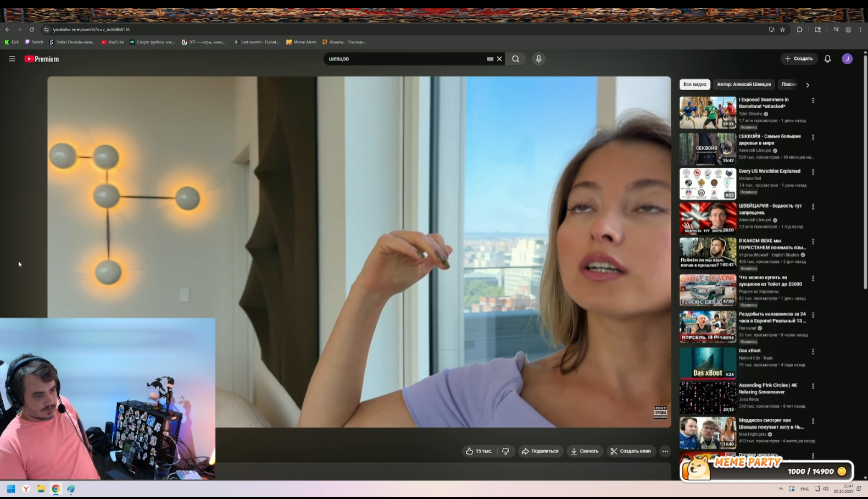Like the video with thumbs up
This screenshot has height=499, width=868.
[479, 451]
